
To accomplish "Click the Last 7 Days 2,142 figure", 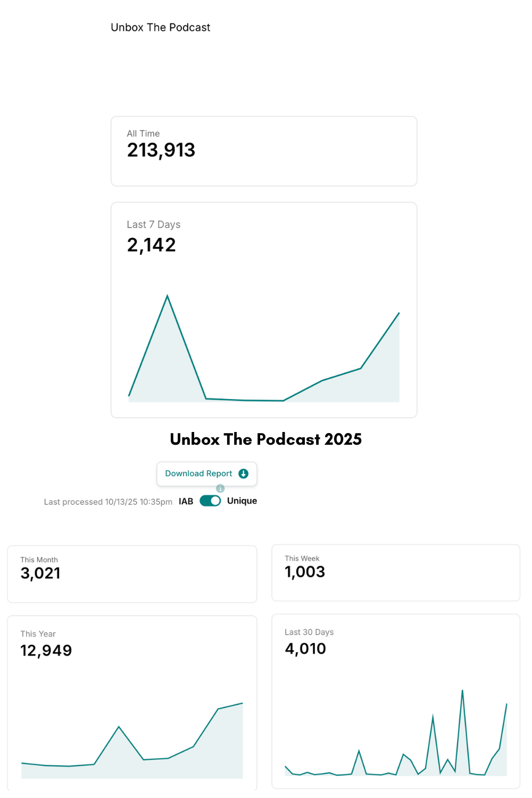I will click(151, 245).
